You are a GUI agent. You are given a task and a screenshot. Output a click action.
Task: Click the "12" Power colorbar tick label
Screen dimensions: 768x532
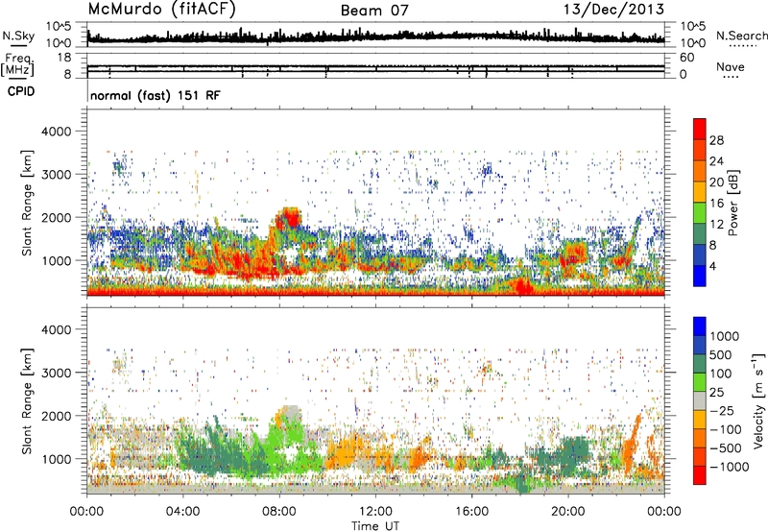(x=716, y=225)
